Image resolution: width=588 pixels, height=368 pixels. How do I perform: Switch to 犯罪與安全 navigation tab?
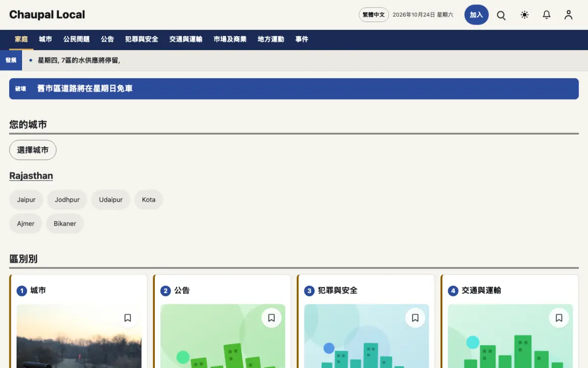click(x=142, y=39)
